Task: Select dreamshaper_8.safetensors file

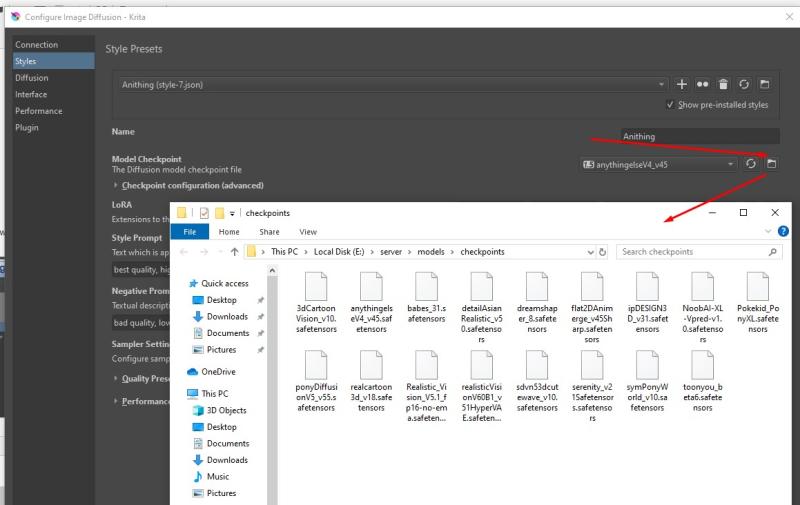Action: 537,302
